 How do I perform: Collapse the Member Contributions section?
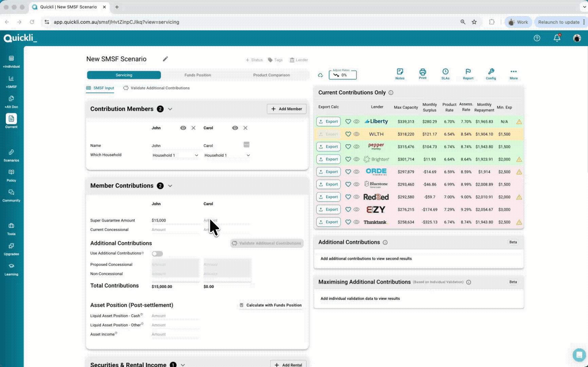click(x=170, y=186)
